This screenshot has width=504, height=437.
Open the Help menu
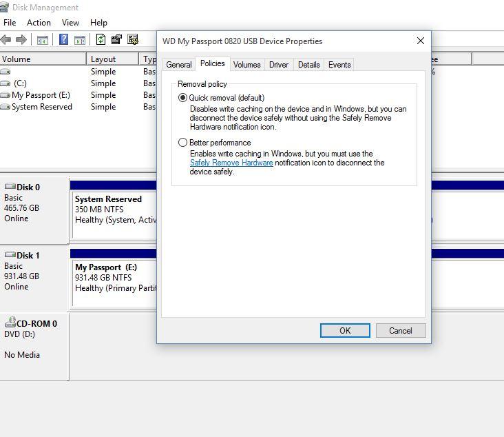[x=98, y=23]
